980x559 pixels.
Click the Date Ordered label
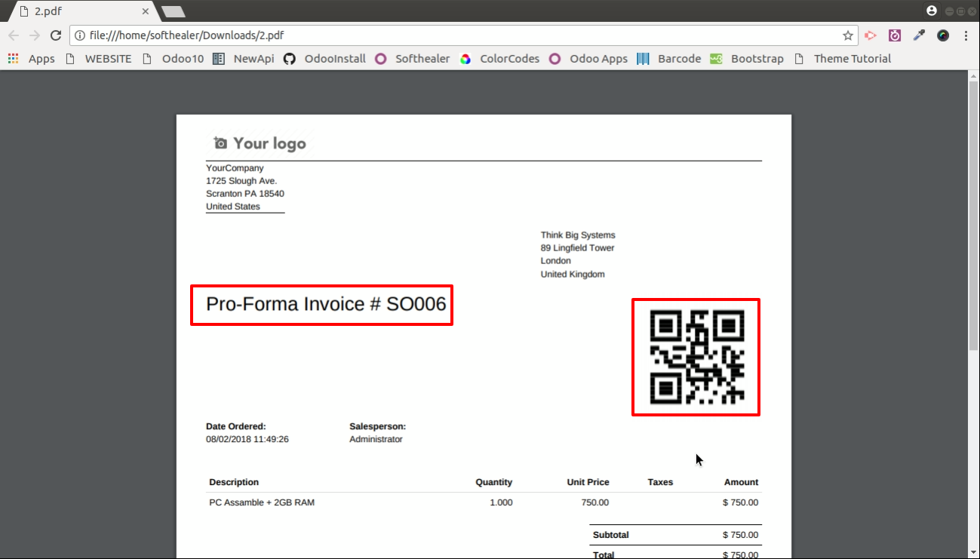coord(236,426)
